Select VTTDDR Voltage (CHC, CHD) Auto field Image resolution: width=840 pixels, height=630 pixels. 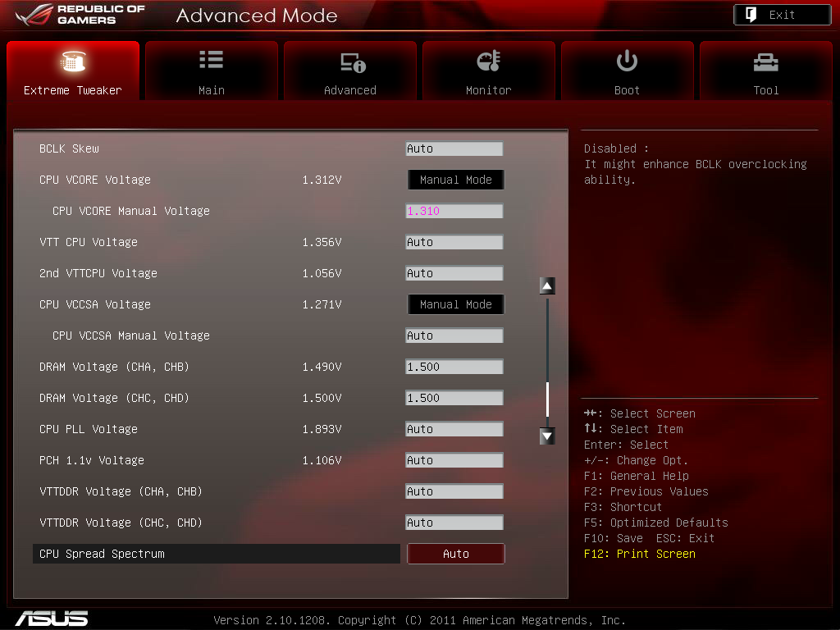click(x=454, y=523)
